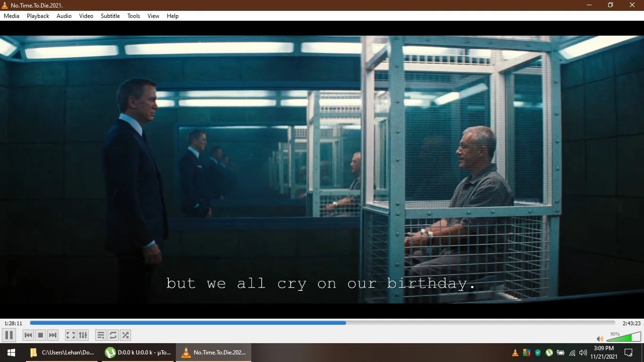The image size is (644, 362).
Task: Click the elapsed time 1:28:11 label
Action: (13, 323)
